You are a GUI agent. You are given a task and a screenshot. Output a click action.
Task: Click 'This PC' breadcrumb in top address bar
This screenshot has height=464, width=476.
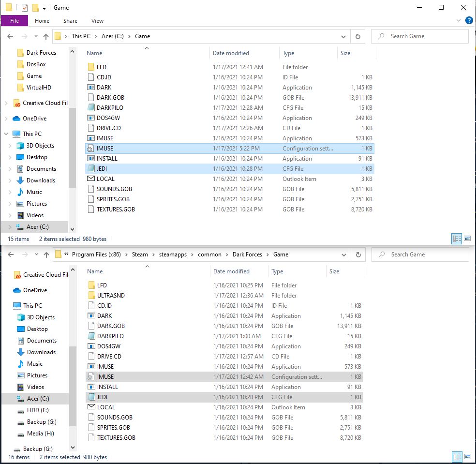(x=81, y=36)
